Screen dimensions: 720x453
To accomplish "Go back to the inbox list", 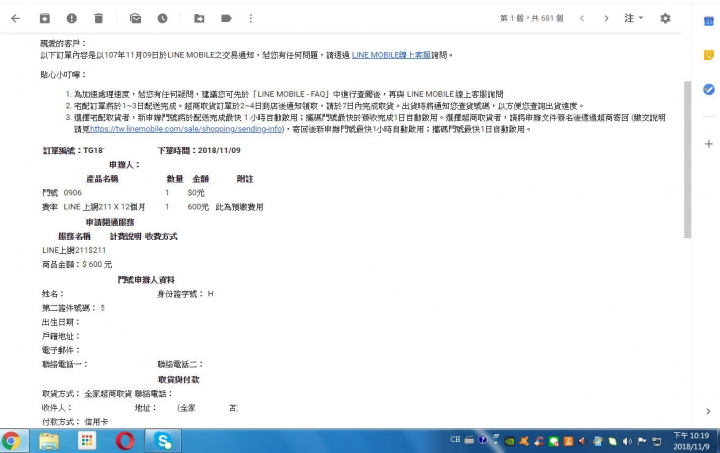I will click(16, 18).
